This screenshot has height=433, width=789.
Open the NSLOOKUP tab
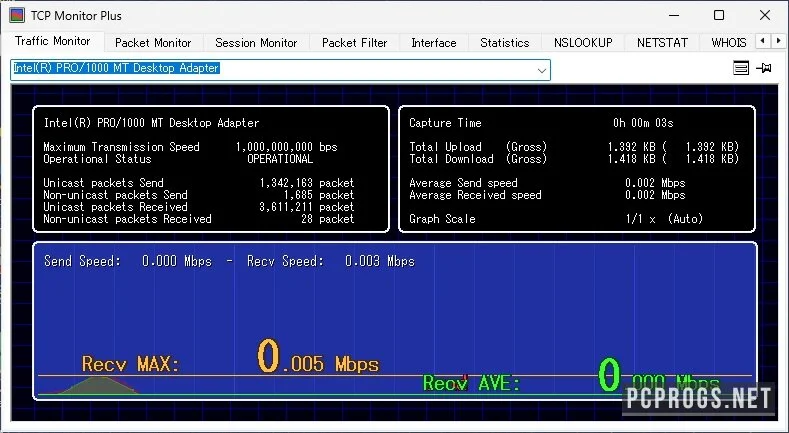pos(583,43)
